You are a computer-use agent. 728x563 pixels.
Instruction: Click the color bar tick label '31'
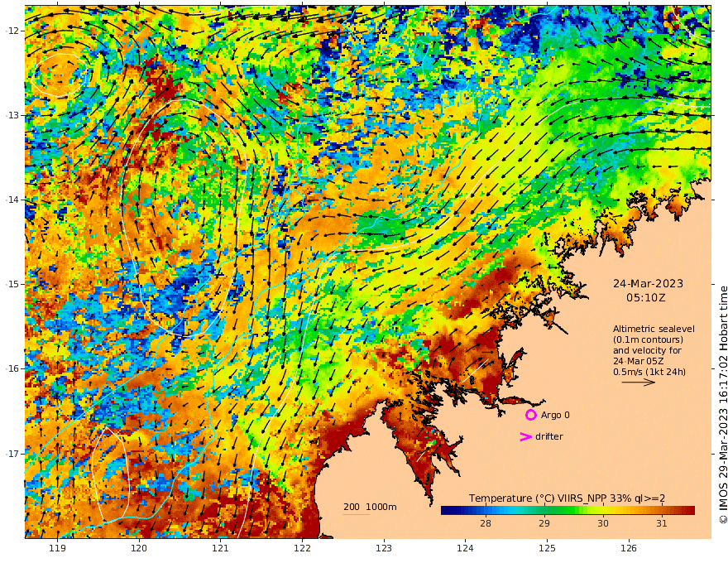tap(662, 523)
